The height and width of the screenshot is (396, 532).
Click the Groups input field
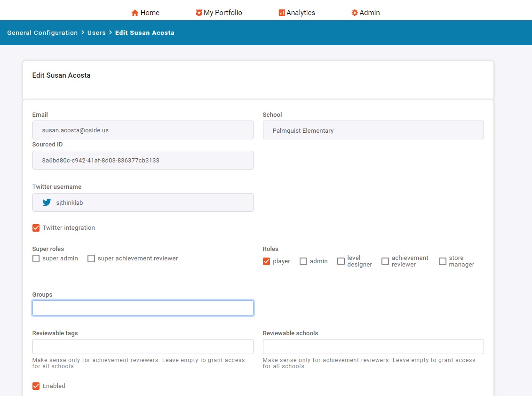click(x=143, y=307)
